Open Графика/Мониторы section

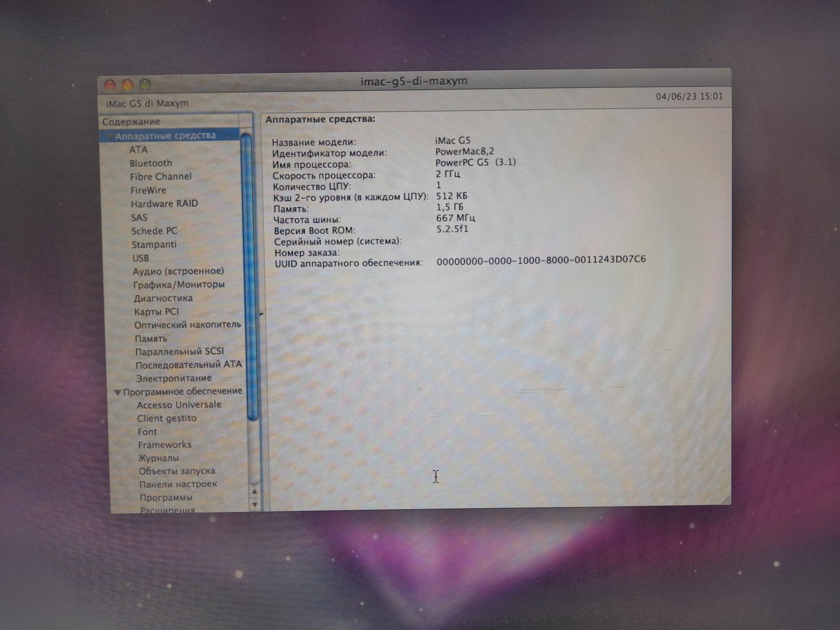pos(179,284)
